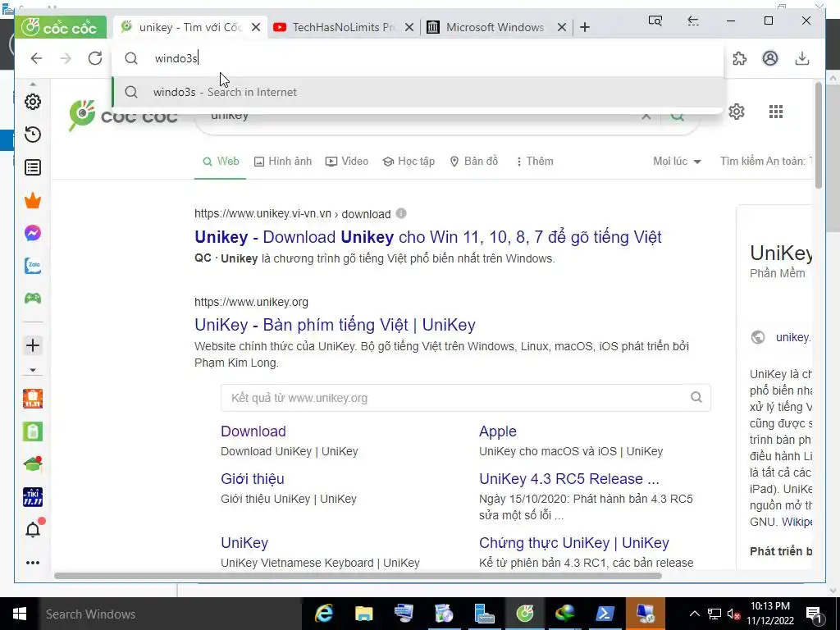This screenshot has height=630, width=840.
Task: Click the page vertical scrollbar
Action: [x=818, y=135]
